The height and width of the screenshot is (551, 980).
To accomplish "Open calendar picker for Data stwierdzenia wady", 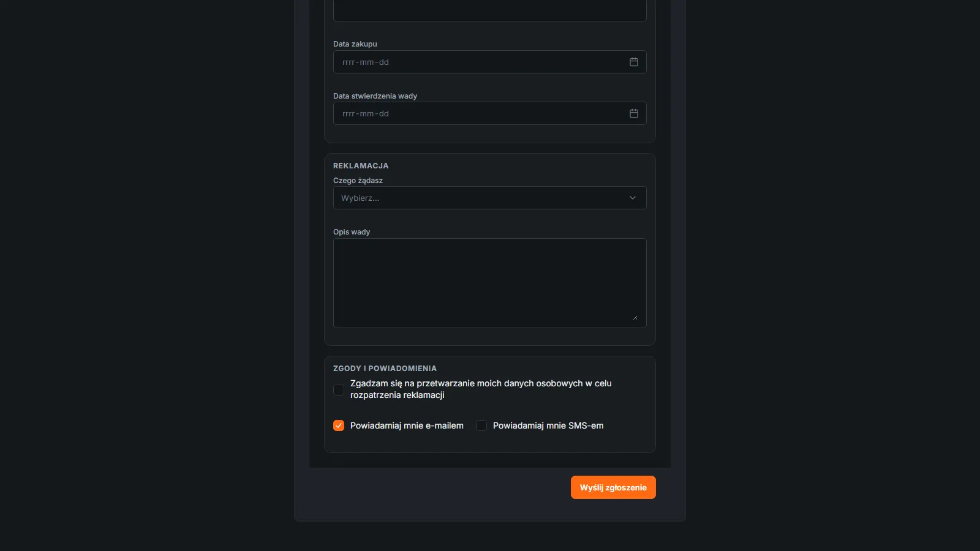I will pyautogui.click(x=634, y=113).
